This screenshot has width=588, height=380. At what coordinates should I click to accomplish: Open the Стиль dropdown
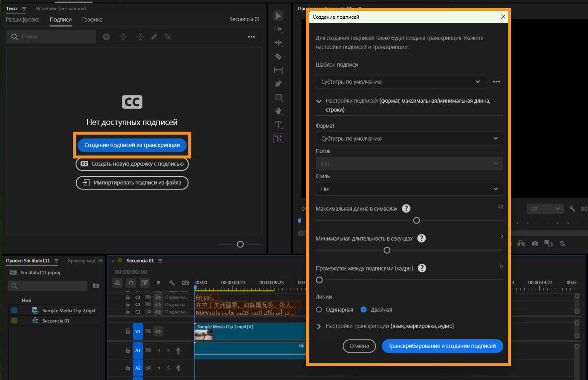[409, 189]
